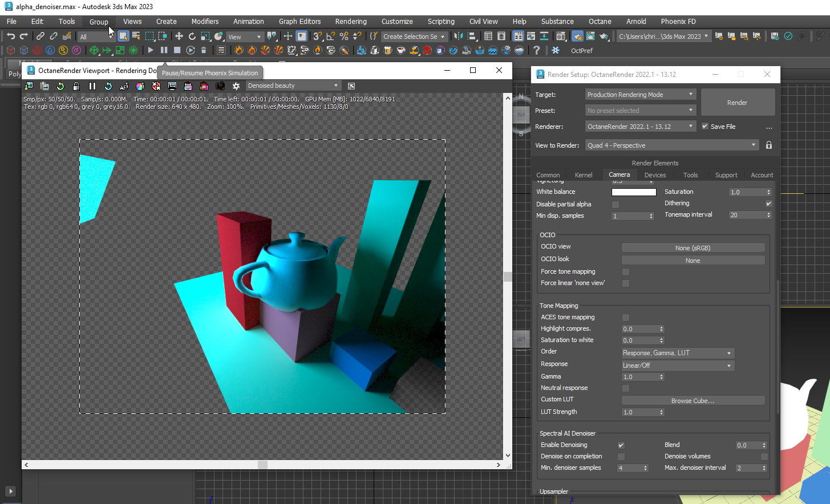Click the Gamma value field
Image resolution: width=830 pixels, height=504 pixels.
[640, 377]
